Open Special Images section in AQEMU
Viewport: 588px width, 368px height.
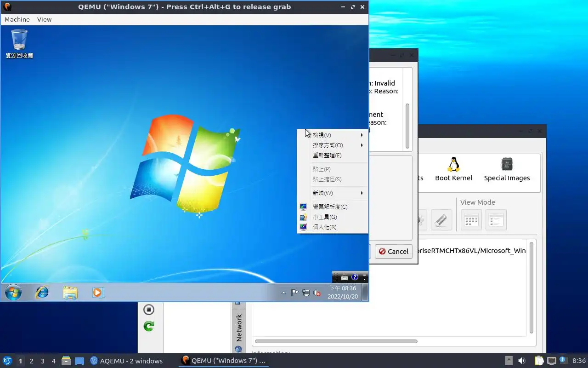507,169
